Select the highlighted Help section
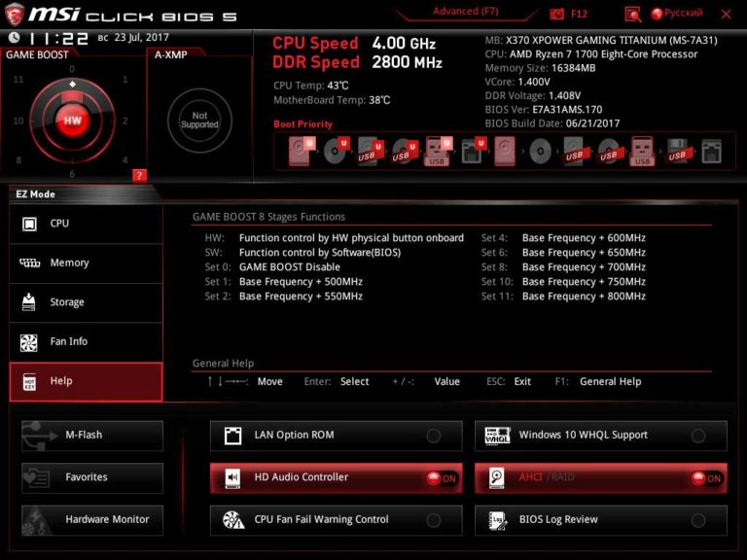Screen dimensions: 747x560 pyautogui.click(x=86, y=381)
